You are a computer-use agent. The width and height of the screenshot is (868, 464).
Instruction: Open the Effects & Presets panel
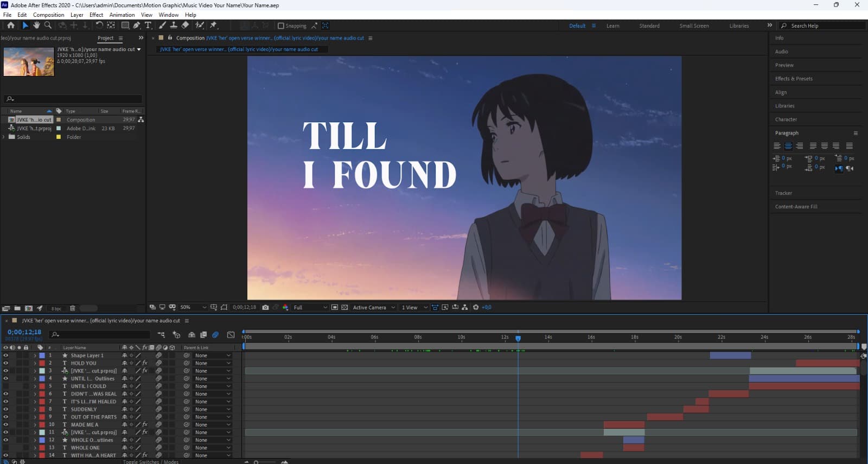coord(793,79)
